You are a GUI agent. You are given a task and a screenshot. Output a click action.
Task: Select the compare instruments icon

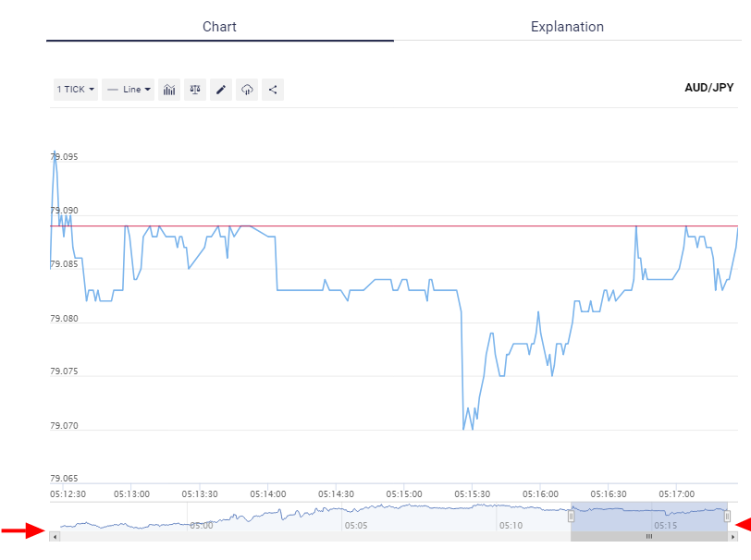tap(194, 89)
